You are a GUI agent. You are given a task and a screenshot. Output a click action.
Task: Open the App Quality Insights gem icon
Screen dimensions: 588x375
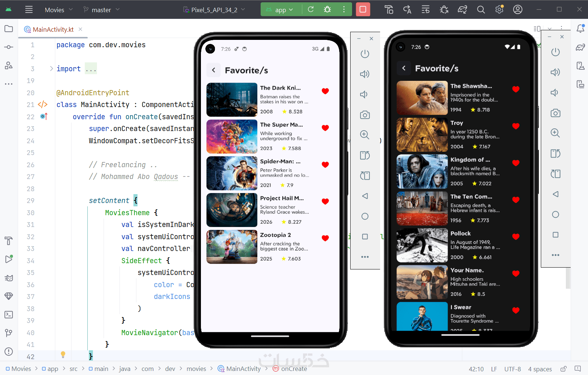click(x=9, y=296)
